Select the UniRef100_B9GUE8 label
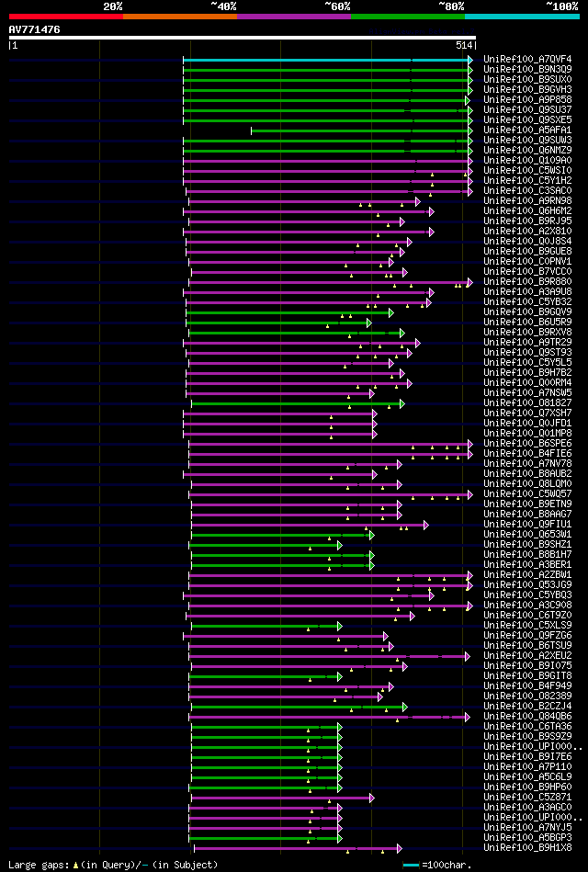Viewport: 588px width, 872px height. [x=528, y=252]
